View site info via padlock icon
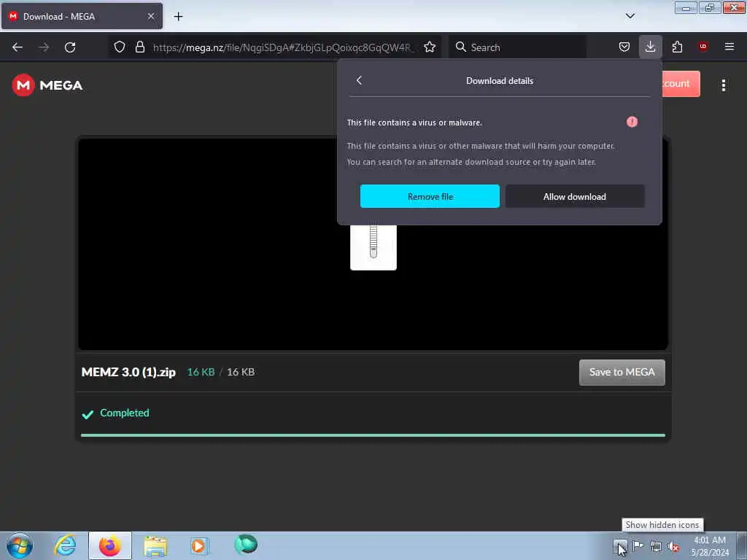 (139, 47)
